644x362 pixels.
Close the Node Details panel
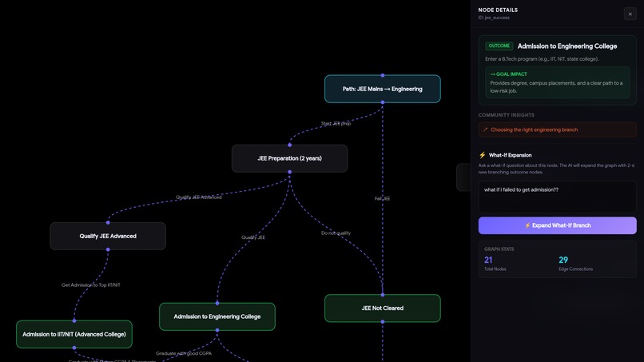(x=630, y=14)
